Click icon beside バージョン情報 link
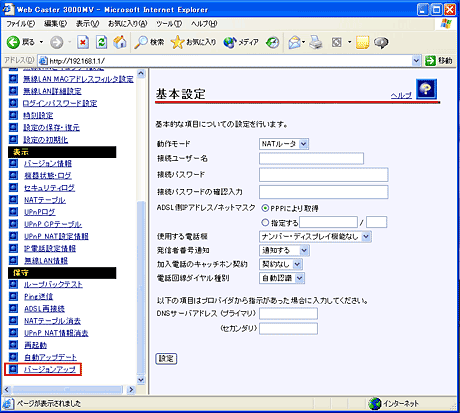Viewport: 460px width, 413px height. tap(13, 163)
